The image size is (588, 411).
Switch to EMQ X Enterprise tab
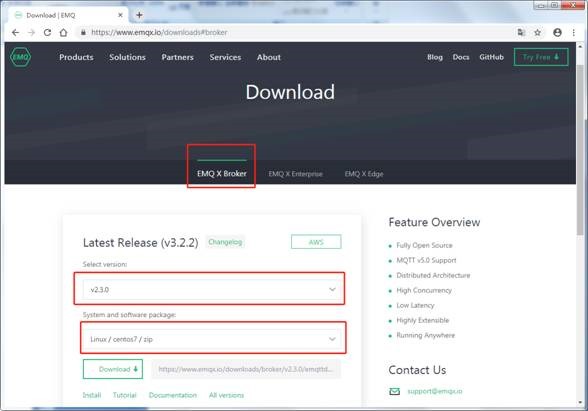tap(296, 174)
